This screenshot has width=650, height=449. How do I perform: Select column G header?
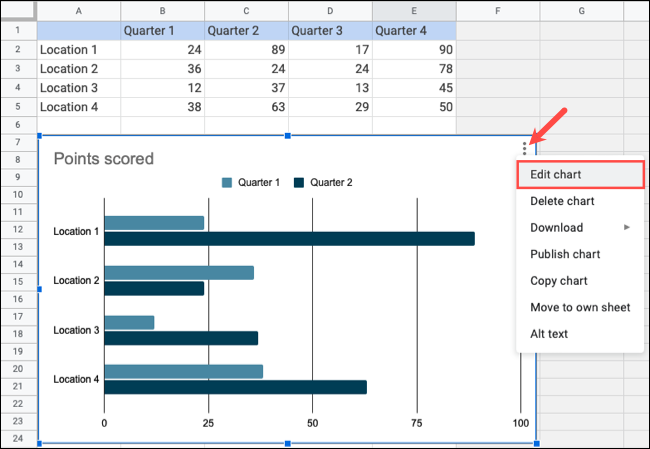tap(582, 11)
